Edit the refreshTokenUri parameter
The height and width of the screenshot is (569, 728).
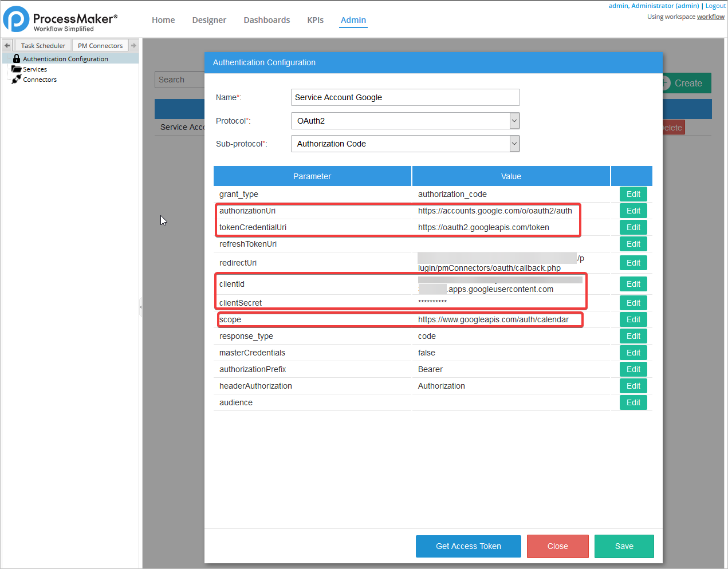pos(633,244)
